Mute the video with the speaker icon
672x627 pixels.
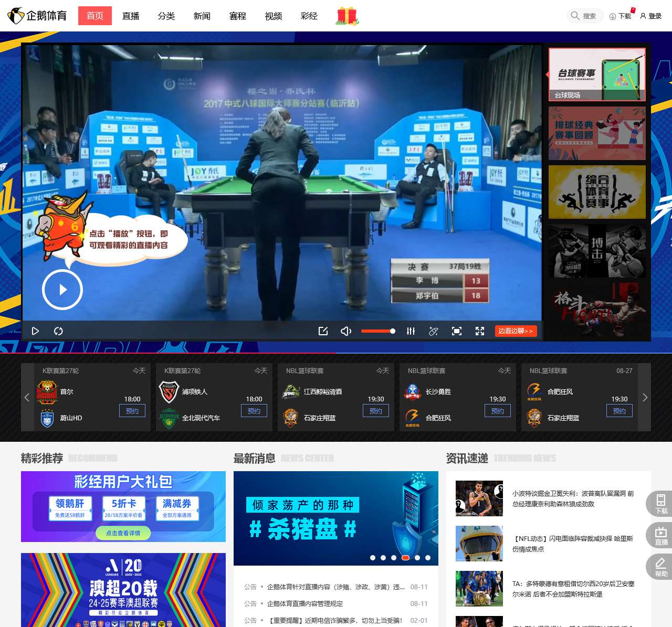pyautogui.click(x=346, y=331)
